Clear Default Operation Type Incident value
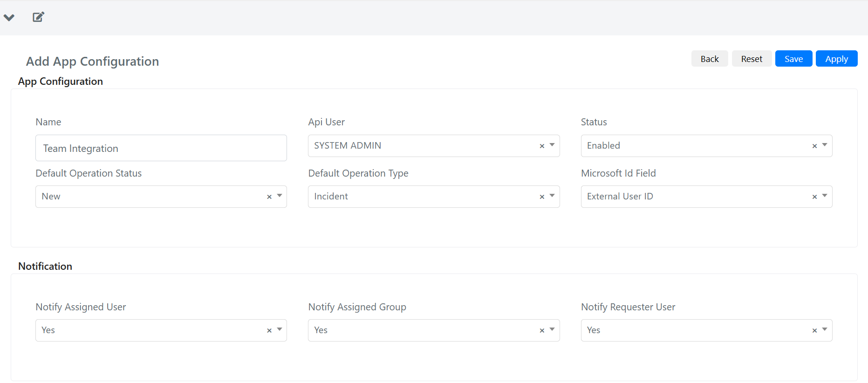 [542, 197]
